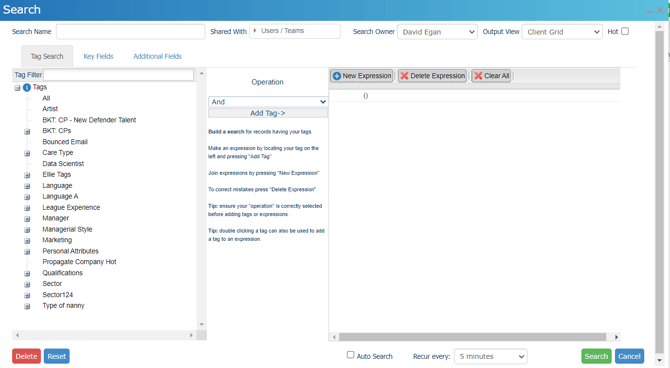Click the Delete Expression button
This screenshot has width=670, height=368.
pos(432,76)
